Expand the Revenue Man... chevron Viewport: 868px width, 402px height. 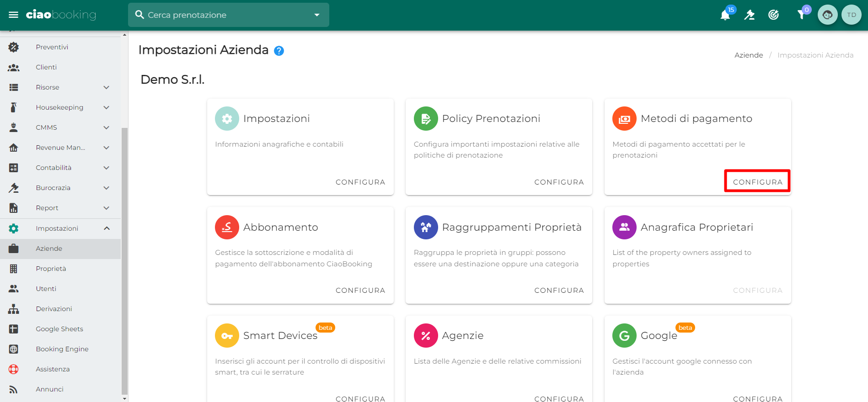coord(107,148)
